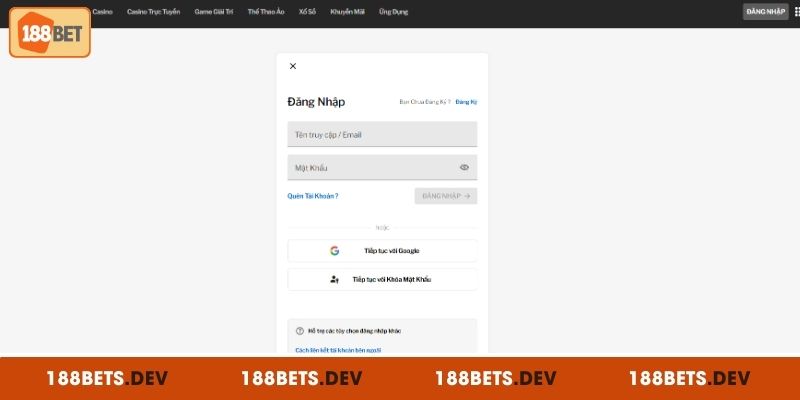Click the Đăng Ký registration link
Viewport: 800px width, 400px height.
coord(466,102)
